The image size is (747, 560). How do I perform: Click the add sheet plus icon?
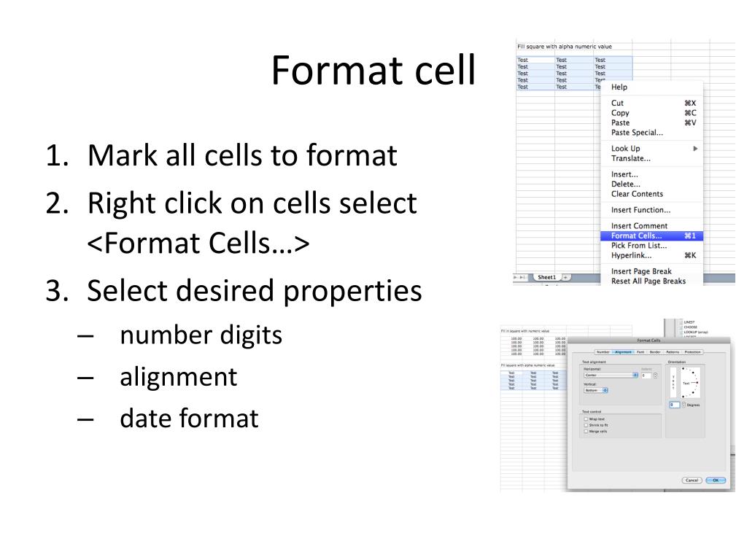tap(565, 277)
